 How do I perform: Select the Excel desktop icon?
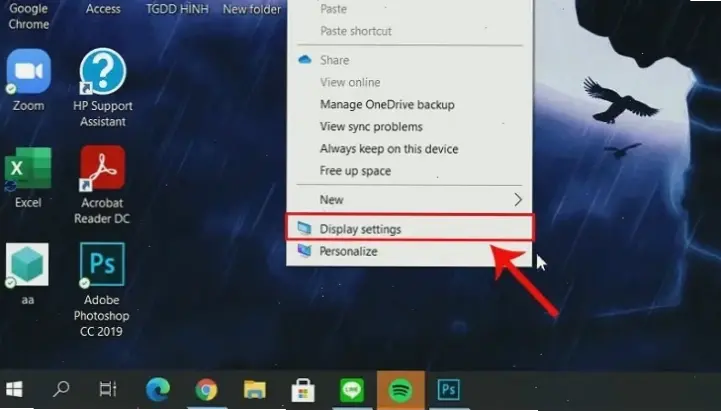tap(28, 169)
